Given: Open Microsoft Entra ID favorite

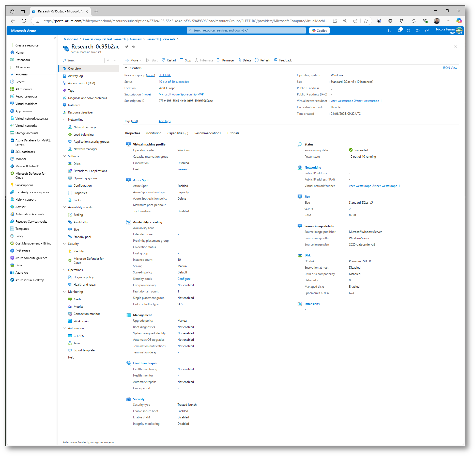Looking at the screenshot, I should pos(27,166).
